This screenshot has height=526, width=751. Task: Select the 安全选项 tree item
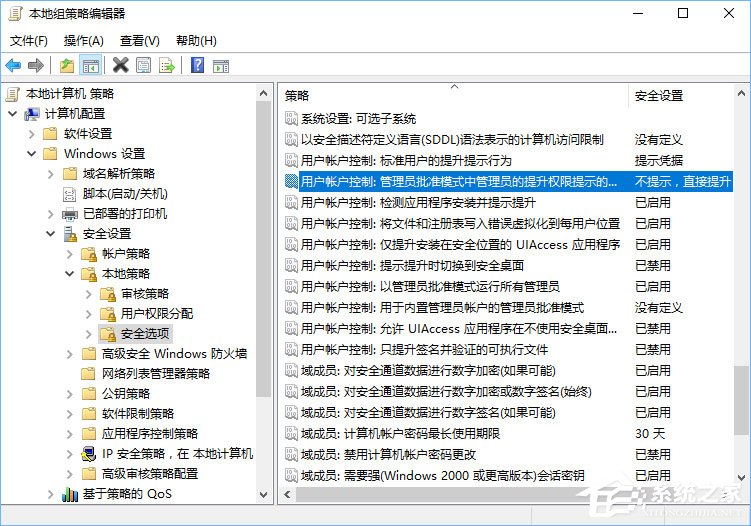[x=145, y=333]
